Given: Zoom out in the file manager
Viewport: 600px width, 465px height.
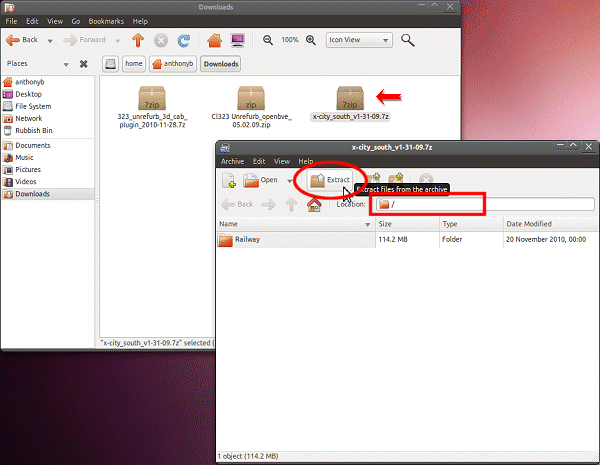Looking at the screenshot, I should 267,40.
